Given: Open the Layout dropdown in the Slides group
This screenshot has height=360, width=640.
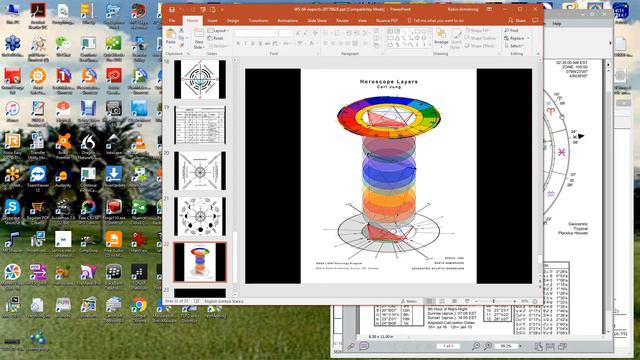Looking at the screenshot, I should (x=218, y=31).
